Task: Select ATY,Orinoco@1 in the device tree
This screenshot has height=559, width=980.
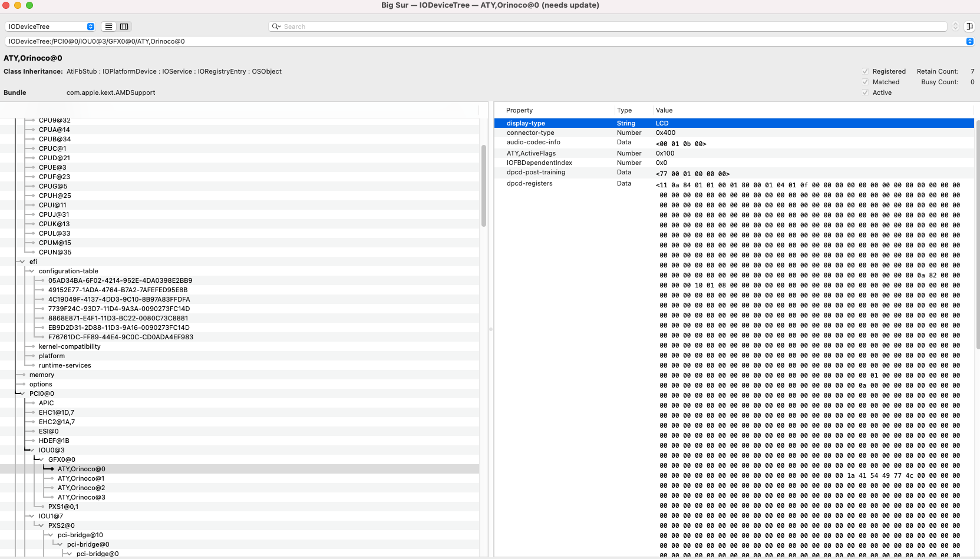Action: click(81, 478)
